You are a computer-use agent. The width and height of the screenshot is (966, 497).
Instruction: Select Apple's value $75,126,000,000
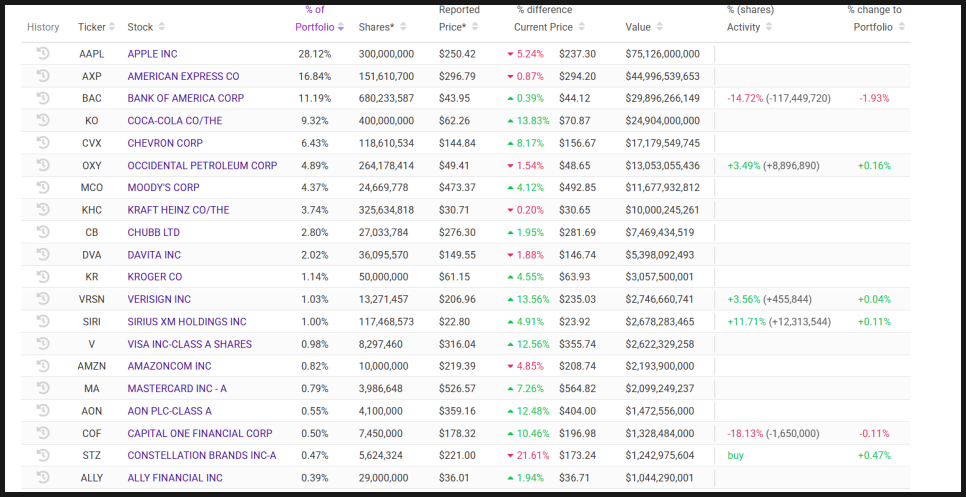pos(662,54)
